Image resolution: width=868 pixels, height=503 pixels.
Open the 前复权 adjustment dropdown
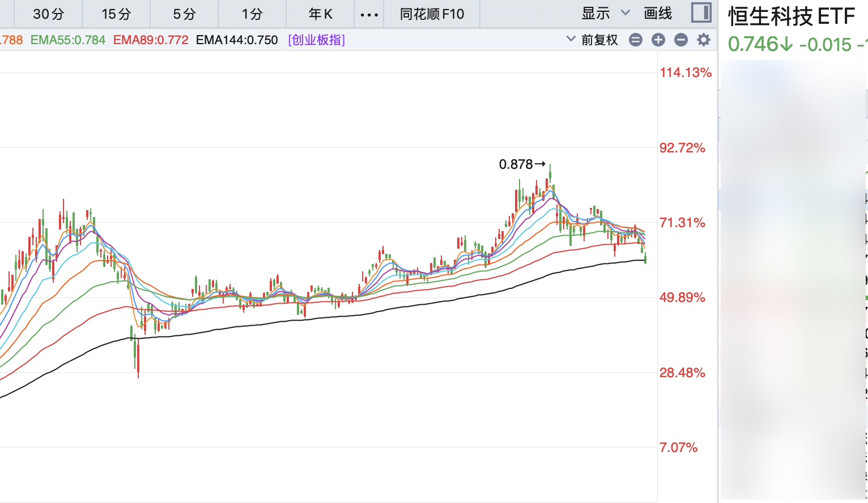593,40
